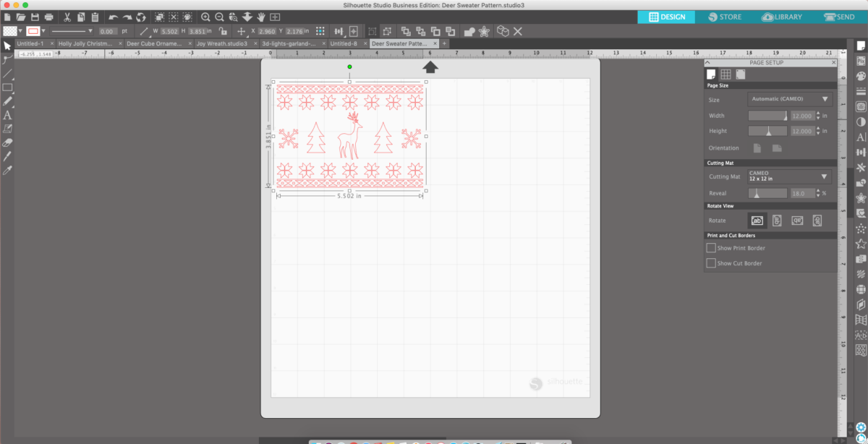Enable Show Cut Border checkbox
This screenshot has width=868, height=444.
coord(710,263)
